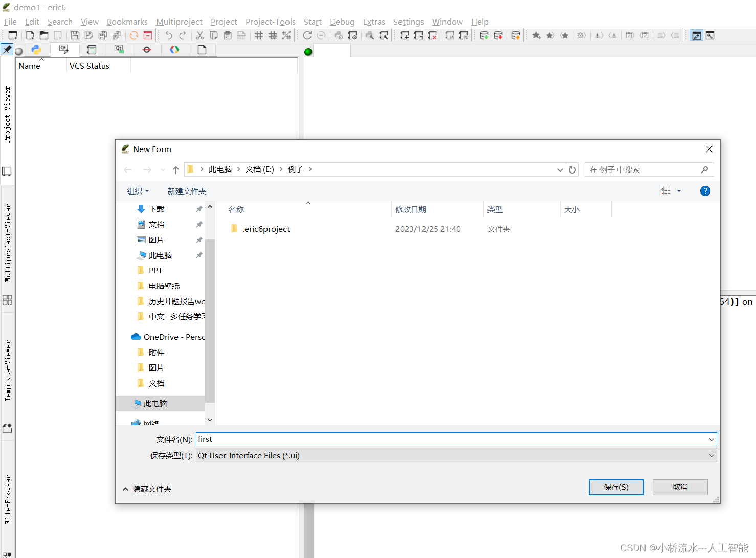756x558 pixels.
Task: Click the database green arrow icon
Action: pos(484,35)
